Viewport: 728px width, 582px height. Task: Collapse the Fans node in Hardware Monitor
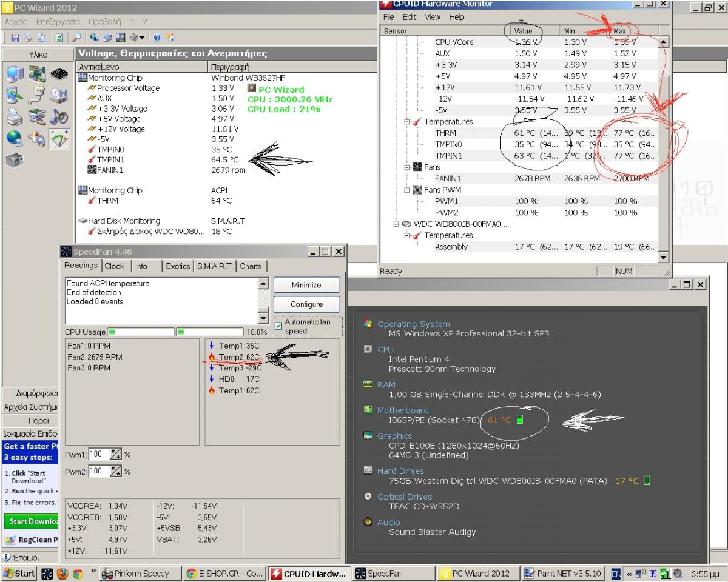click(408, 167)
